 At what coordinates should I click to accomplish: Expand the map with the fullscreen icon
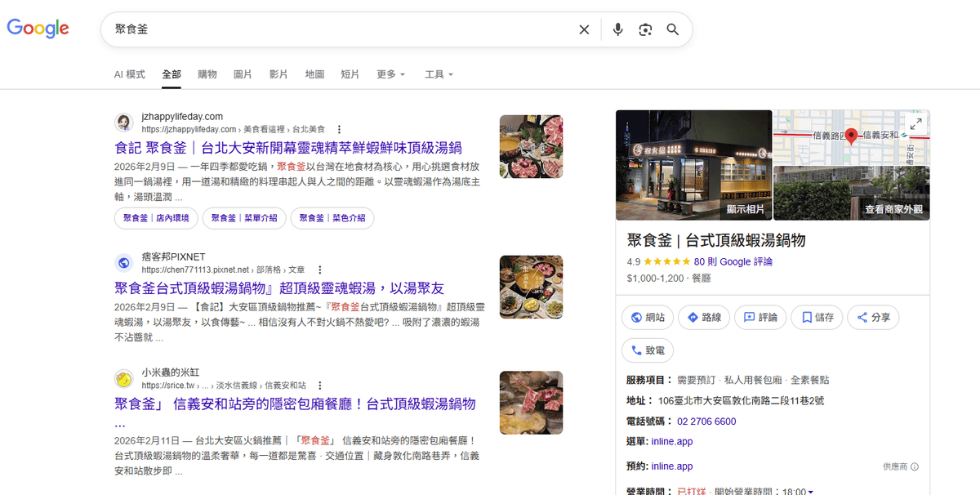pyautogui.click(x=915, y=123)
